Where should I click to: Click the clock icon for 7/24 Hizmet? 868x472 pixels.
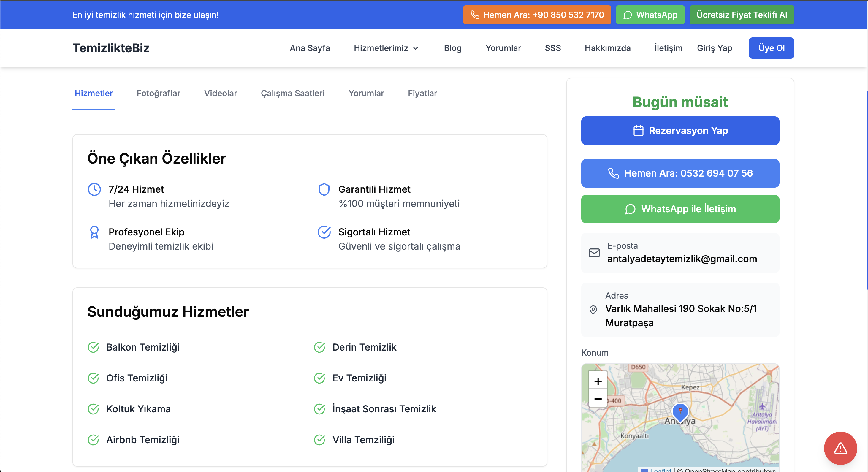(94, 189)
